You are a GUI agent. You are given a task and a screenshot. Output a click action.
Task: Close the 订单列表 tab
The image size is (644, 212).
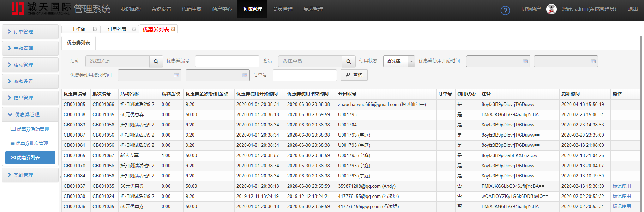coord(134,29)
